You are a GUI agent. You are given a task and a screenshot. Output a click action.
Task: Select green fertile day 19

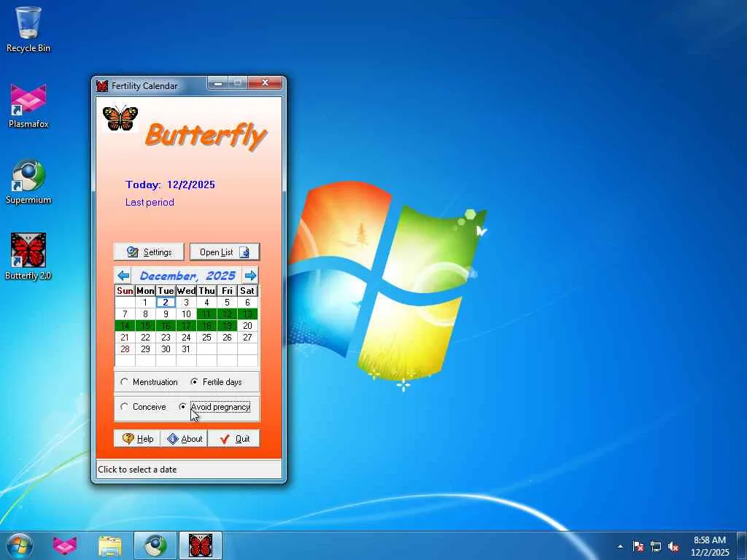tap(228, 326)
